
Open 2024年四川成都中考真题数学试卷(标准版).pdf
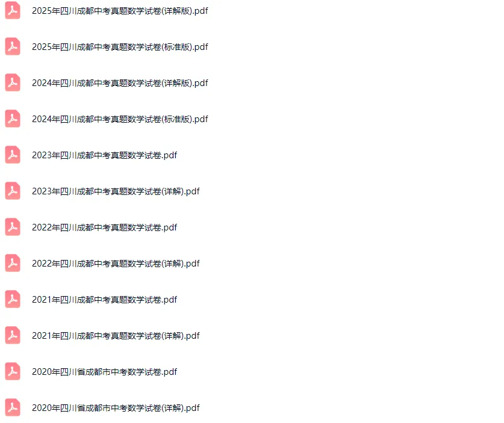[x=120, y=119]
